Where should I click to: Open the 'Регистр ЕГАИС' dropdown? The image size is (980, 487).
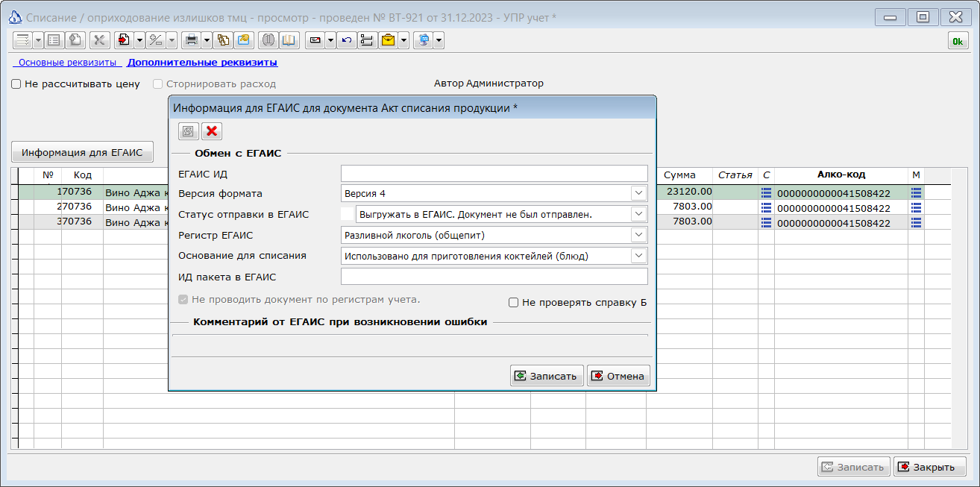(638, 235)
